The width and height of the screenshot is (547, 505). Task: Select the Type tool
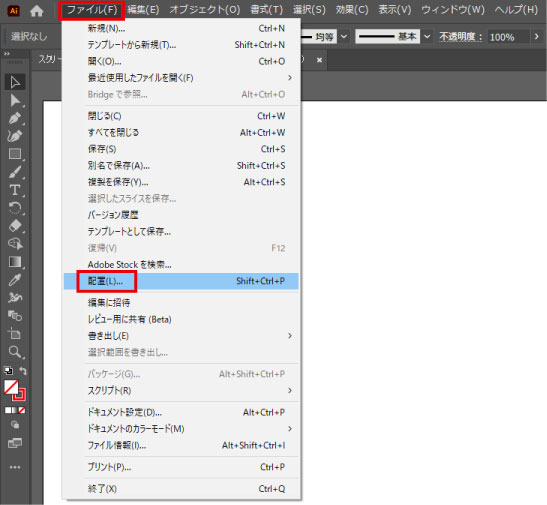pos(15,190)
